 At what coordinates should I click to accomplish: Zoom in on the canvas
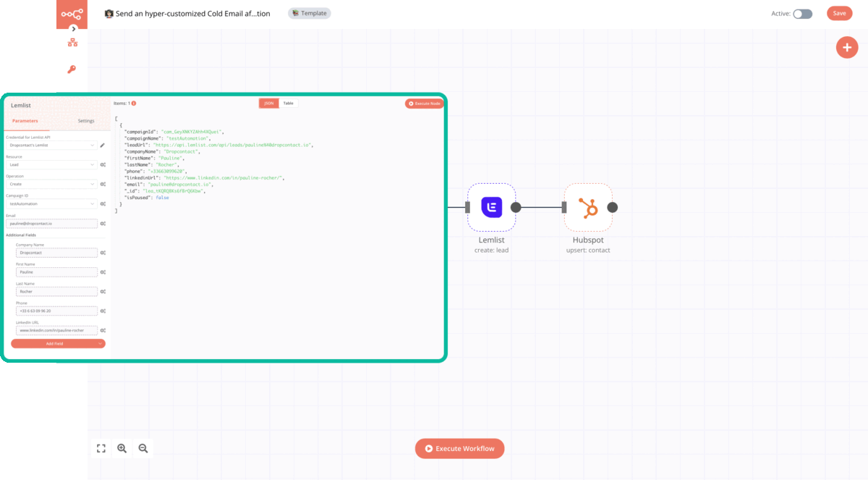122,449
